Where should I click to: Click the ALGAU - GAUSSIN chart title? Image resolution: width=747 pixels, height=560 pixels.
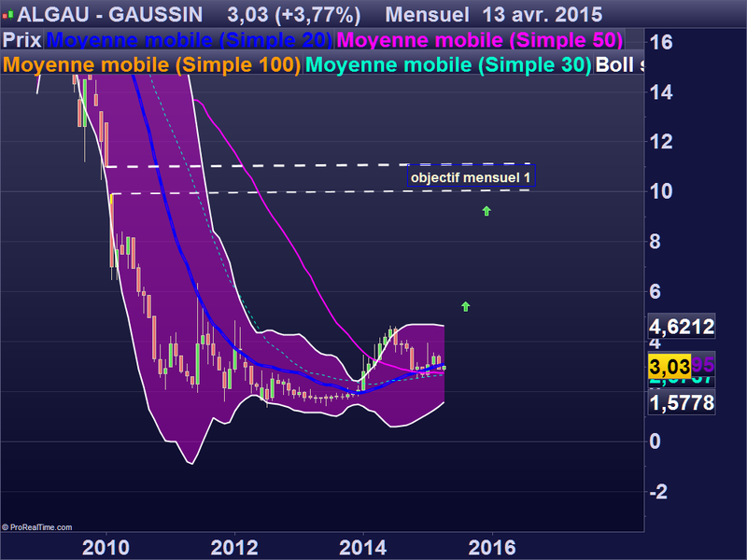tap(110, 14)
